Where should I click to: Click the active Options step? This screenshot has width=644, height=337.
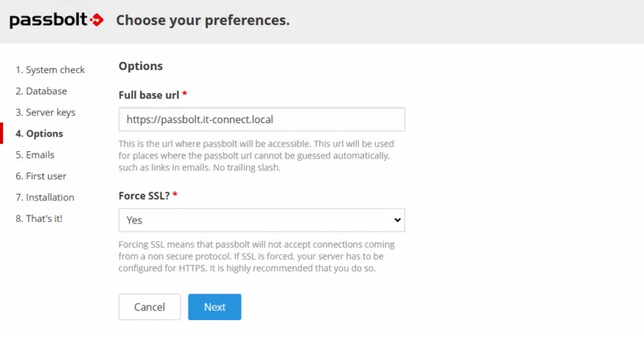pyautogui.click(x=39, y=134)
